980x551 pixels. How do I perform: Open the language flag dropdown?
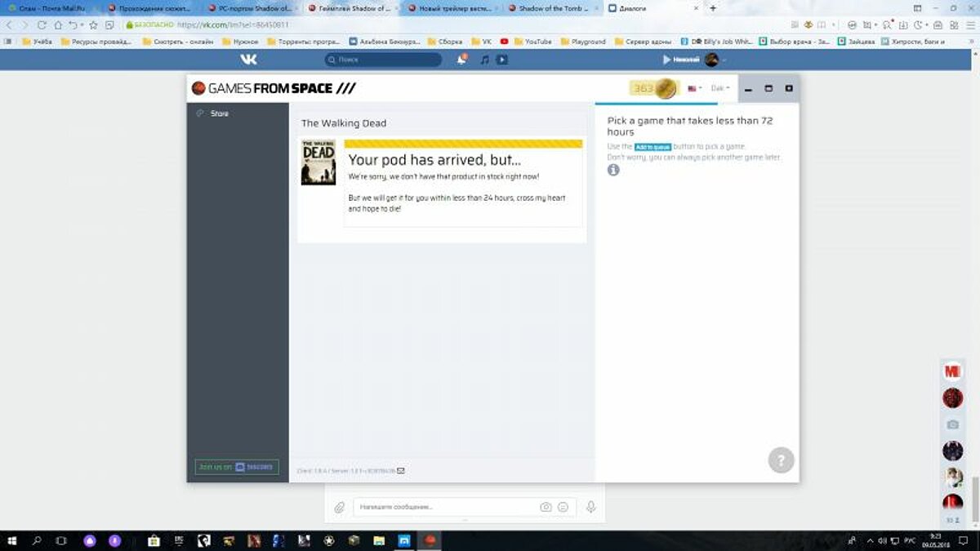[x=694, y=88]
